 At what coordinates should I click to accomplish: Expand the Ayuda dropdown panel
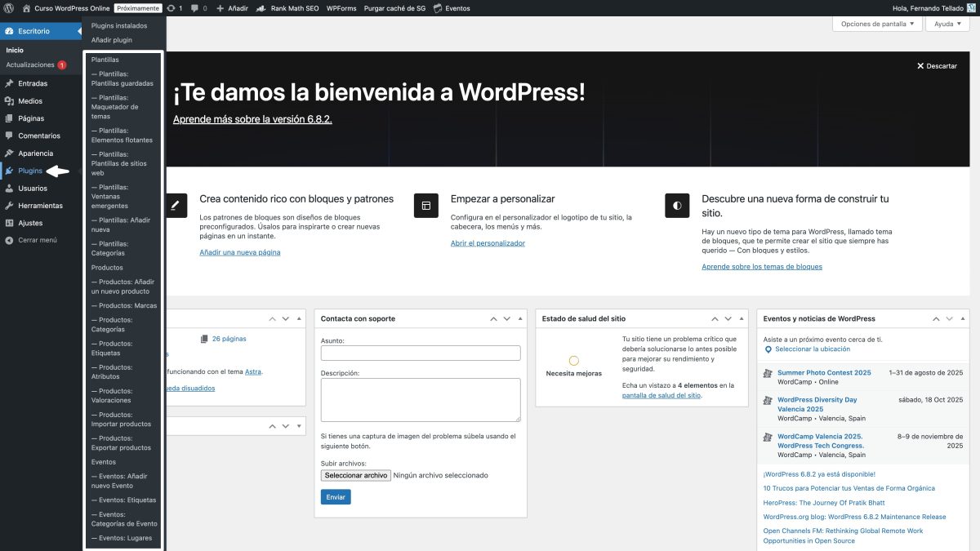(x=947, y=24)
